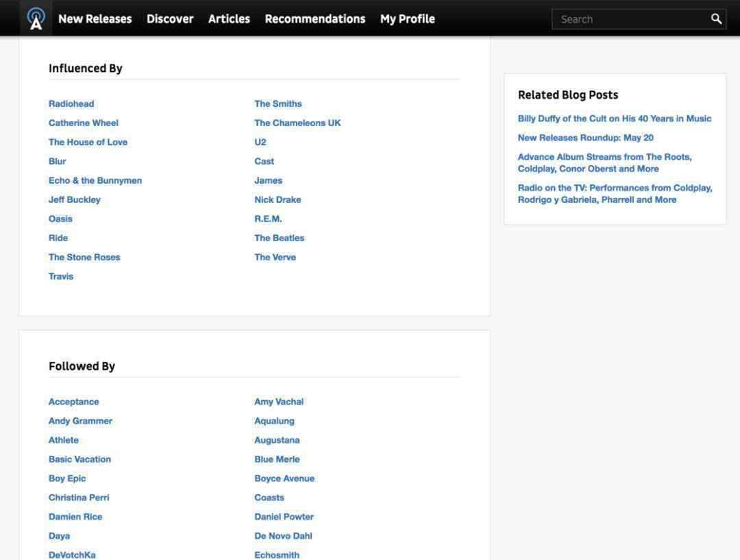This screenshot has width=740, height=560.
Task: Open The Verve link
Action: 275,257
